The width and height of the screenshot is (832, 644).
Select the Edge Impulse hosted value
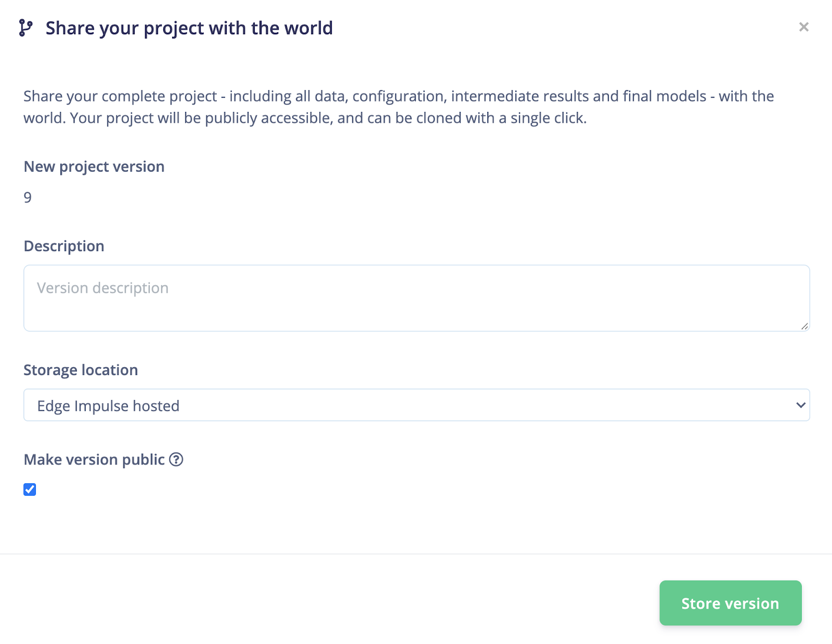[108, 406]
